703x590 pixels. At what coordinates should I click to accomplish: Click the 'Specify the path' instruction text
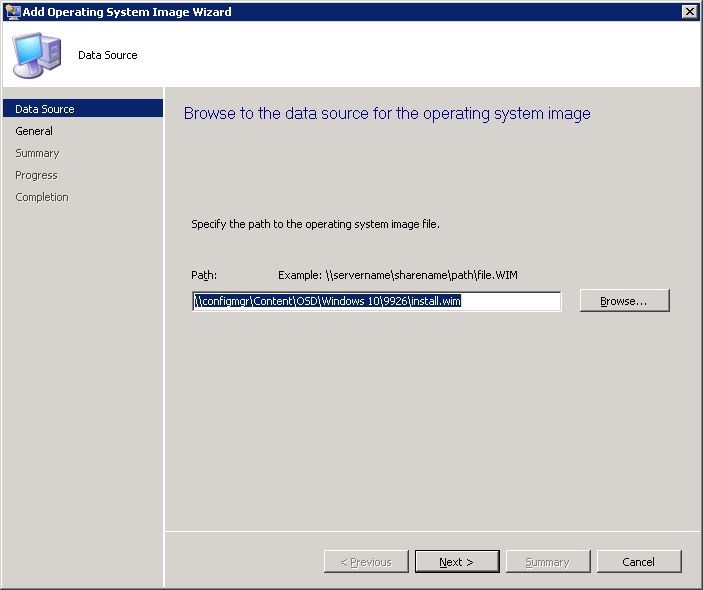[315, 224]
